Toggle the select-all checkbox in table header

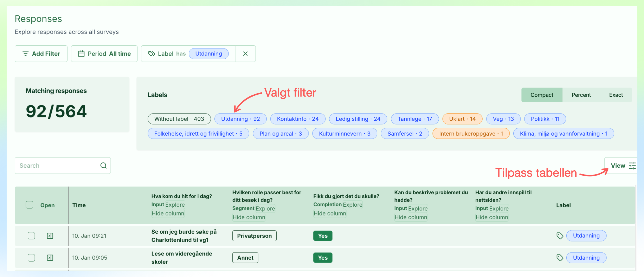tap(29, 205)
